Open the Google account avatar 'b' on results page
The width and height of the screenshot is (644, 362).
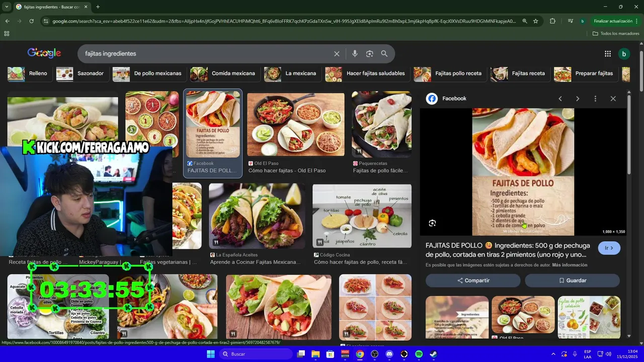pos(624,54)
